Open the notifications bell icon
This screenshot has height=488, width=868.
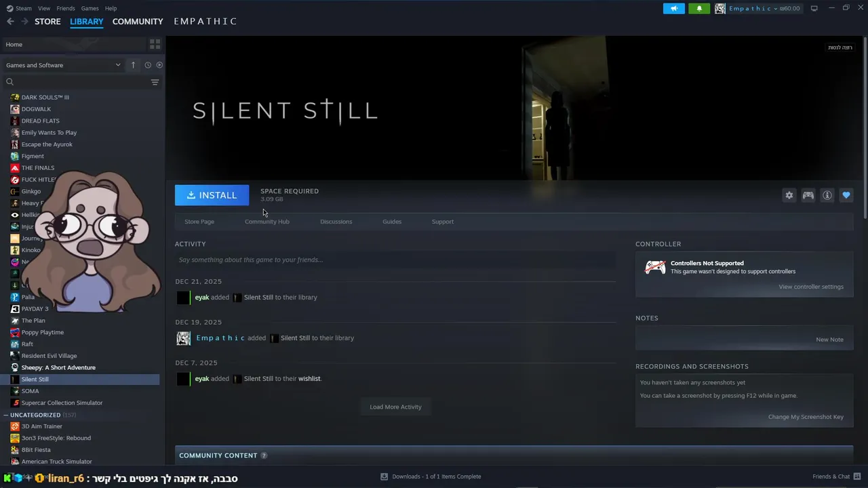699,8
